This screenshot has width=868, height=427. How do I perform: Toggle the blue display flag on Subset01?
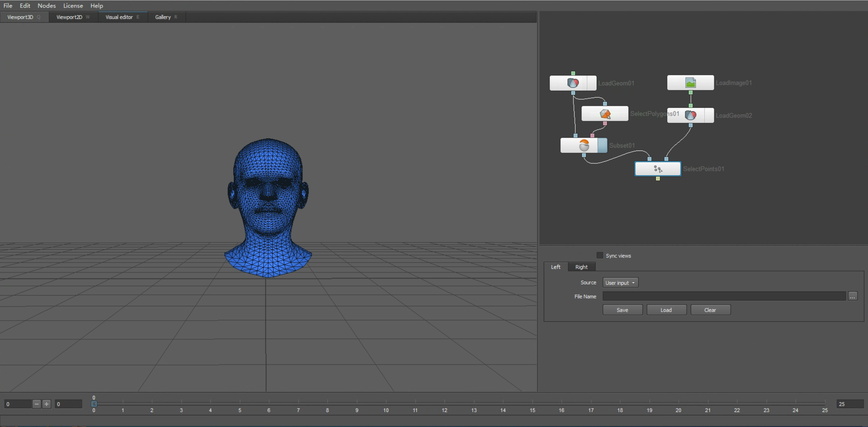[602, 146]
